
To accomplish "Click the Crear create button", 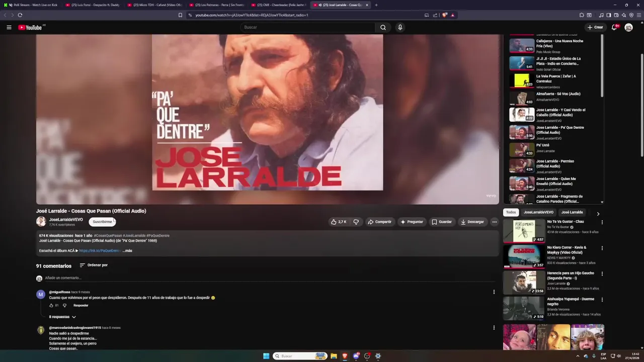I will pyautogui.click(x=595, y=27).
